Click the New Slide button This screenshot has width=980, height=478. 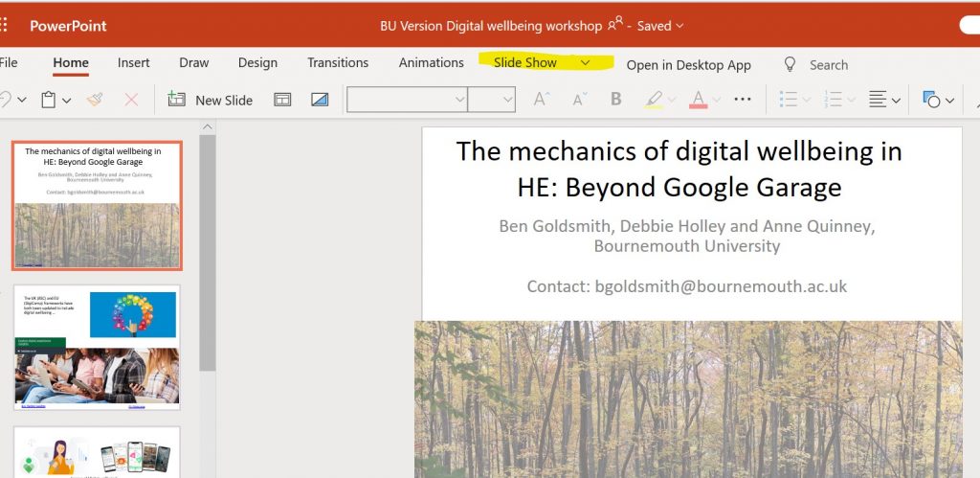click(x=211, y=100)
